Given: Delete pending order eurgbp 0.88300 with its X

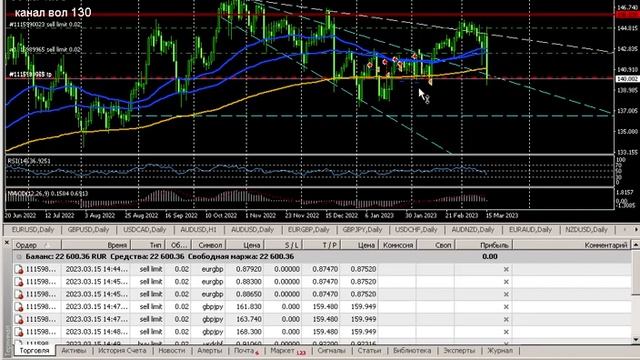Looking at the screenshot, I should point(506,282).
